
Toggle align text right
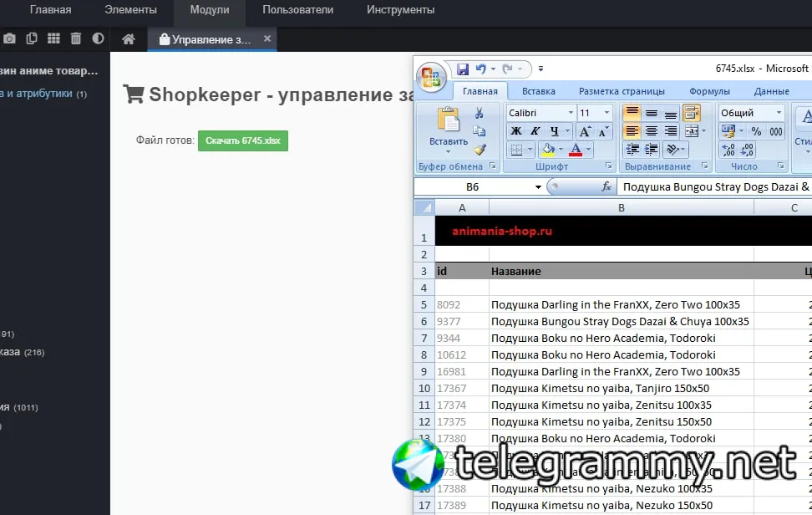point(671,131)
